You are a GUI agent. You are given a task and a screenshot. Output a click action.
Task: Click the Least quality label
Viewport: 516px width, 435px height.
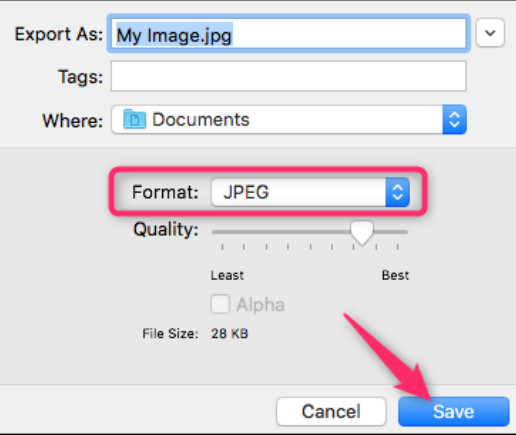coord(227,275)
